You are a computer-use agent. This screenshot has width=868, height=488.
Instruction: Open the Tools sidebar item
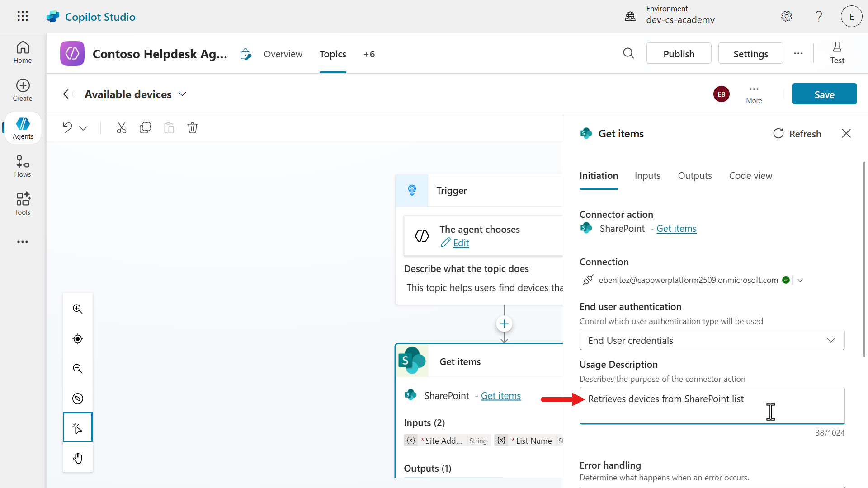tap(23, 204)
